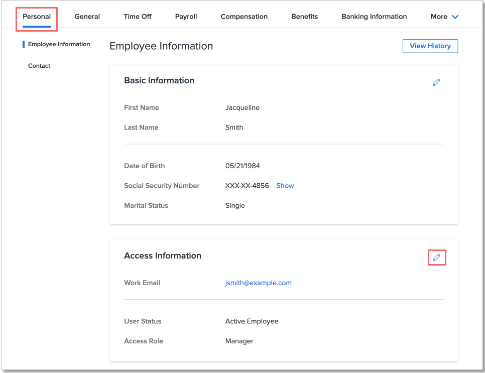The height and width of the screenshot is (373, 485).
Task: Click the Employee Information page title
Action: (161, 46)
